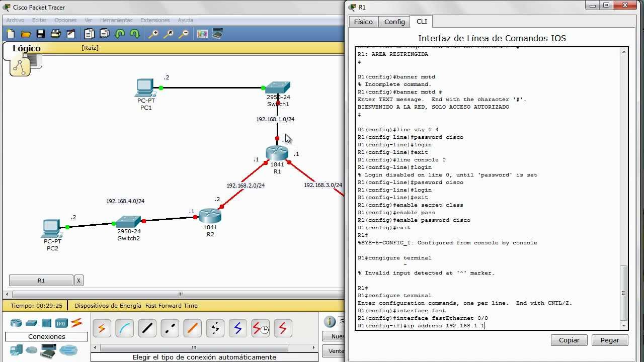Select the Connections lightning category
Image resolution: width=644 pixels, height=362 pixels.
click(x=76, y=322)
